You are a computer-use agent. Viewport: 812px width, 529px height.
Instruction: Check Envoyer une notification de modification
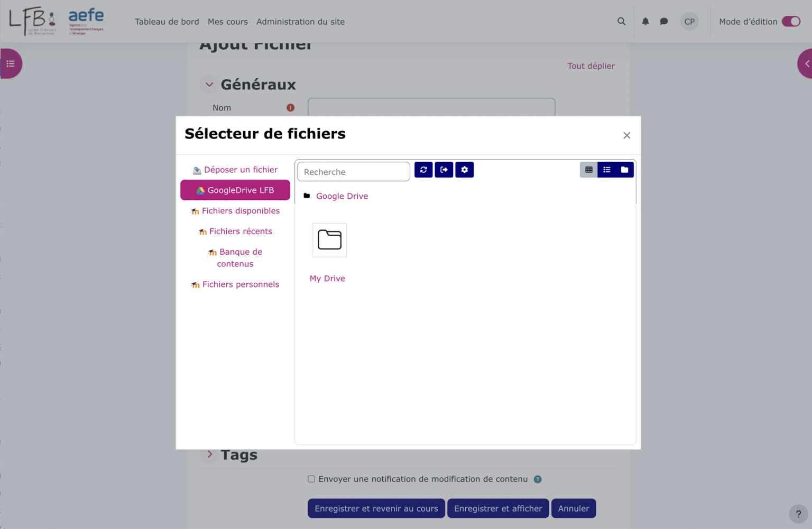click(311, 479)
